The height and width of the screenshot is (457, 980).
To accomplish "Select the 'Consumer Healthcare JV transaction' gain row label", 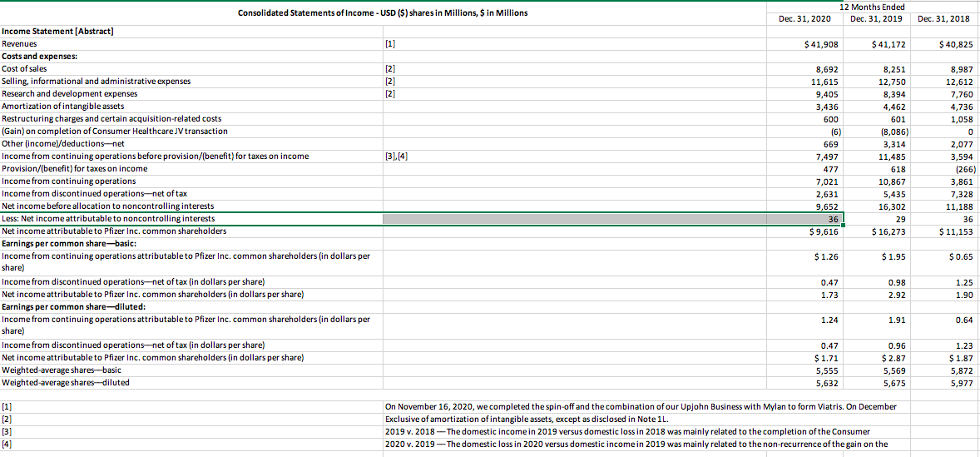I will click(x=115, y=132).
